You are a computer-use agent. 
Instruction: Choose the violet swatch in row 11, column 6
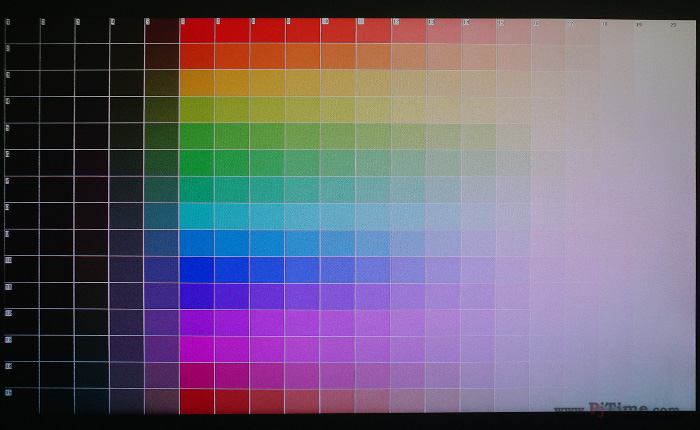click(197, 296)
